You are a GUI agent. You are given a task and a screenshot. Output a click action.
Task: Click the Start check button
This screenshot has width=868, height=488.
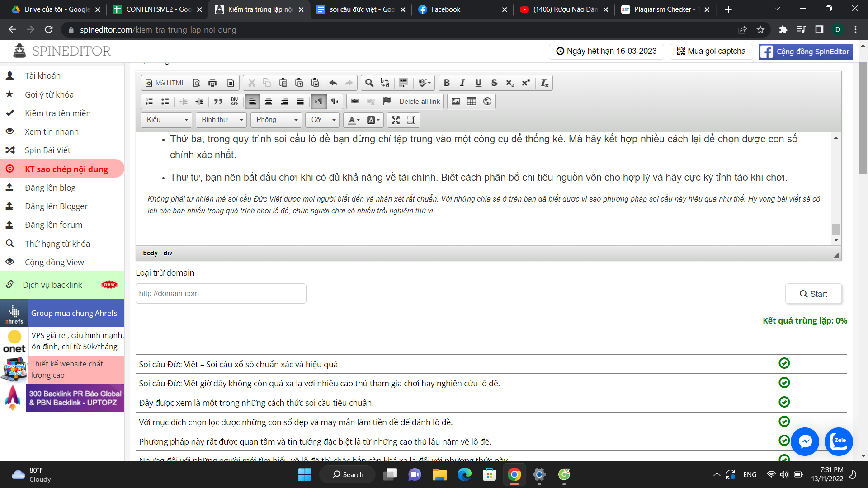[x=813, y=294]
